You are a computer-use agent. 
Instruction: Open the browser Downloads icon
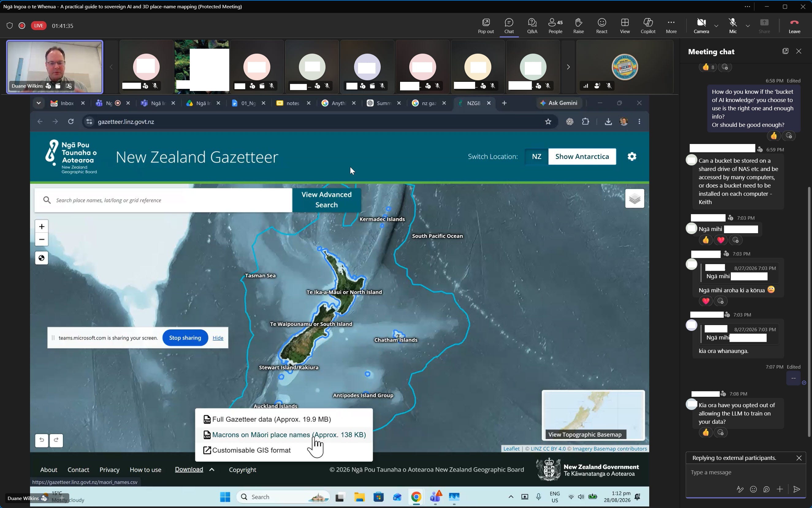click(x=608, y=122)
